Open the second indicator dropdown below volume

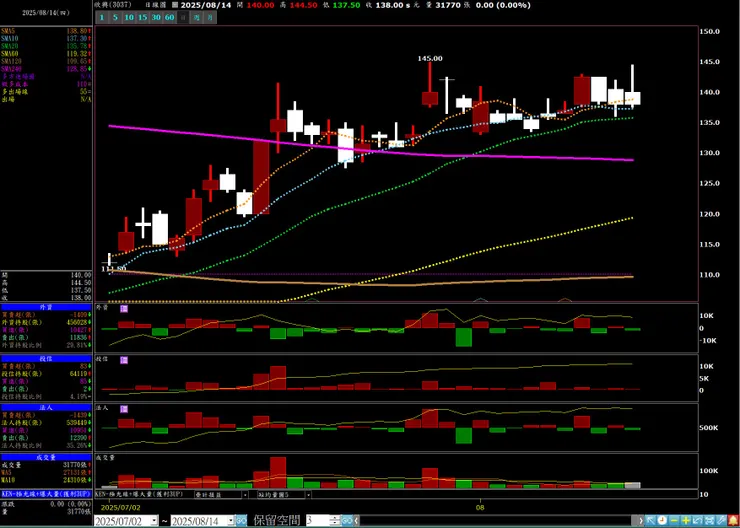click(221, 494)
